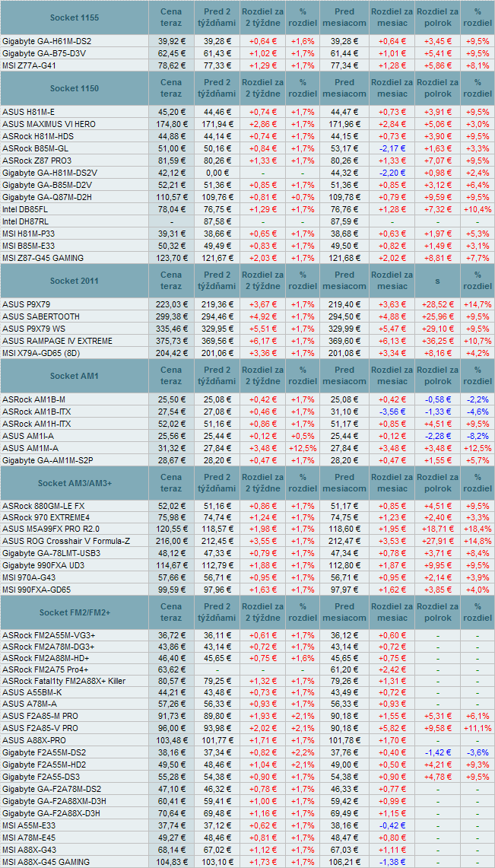Viewport: 495px width, 868px height.
Task: Click the 223,03 € current price
Action: [171, 304]
